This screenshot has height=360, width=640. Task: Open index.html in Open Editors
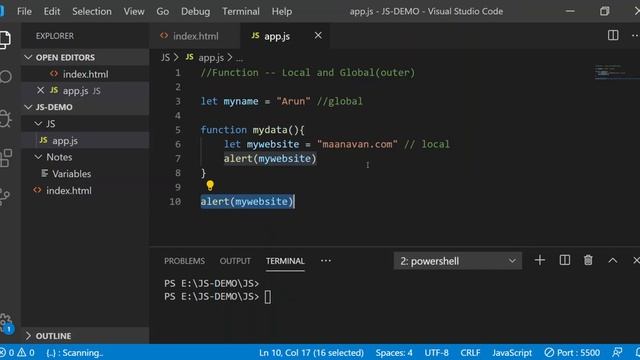point(85,74)
